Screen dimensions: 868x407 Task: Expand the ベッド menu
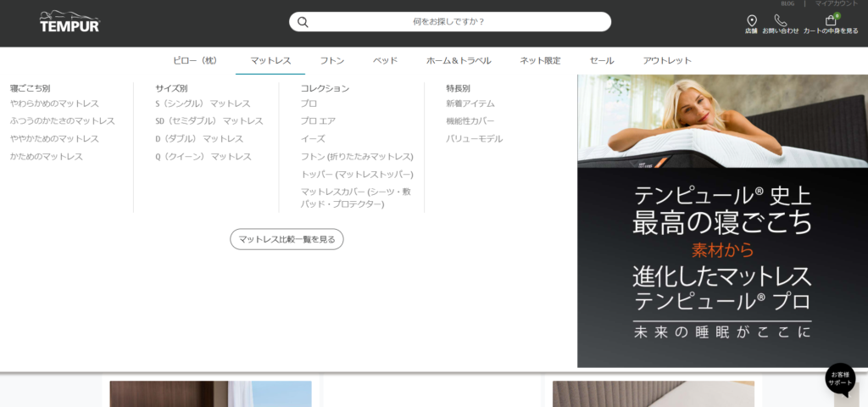coord(385,60)
